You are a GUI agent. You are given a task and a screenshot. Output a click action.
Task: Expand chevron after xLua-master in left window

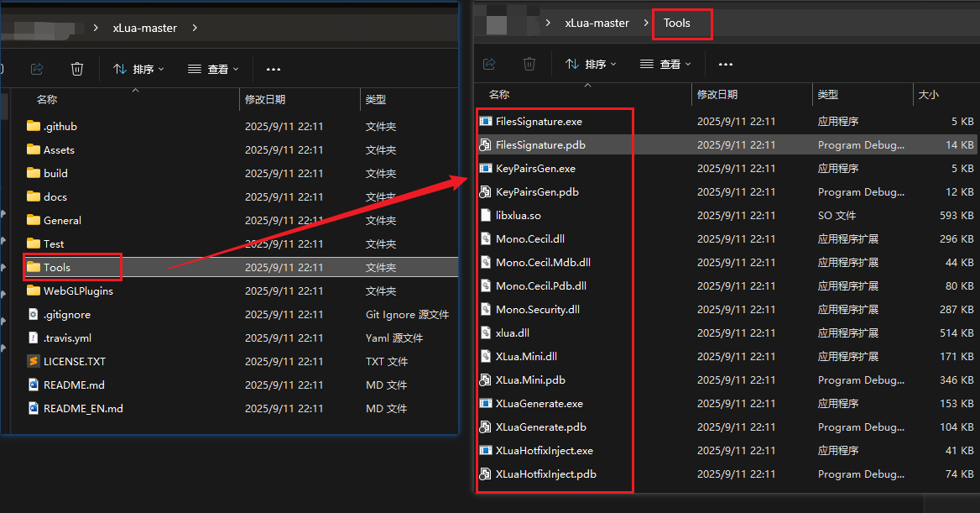click(x=195, y=29)
